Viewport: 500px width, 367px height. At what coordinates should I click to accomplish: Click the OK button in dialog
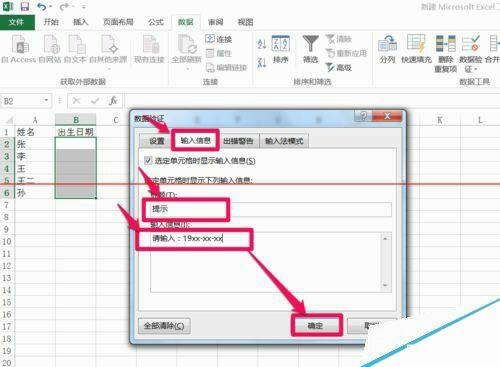click(x=315, y=325)
